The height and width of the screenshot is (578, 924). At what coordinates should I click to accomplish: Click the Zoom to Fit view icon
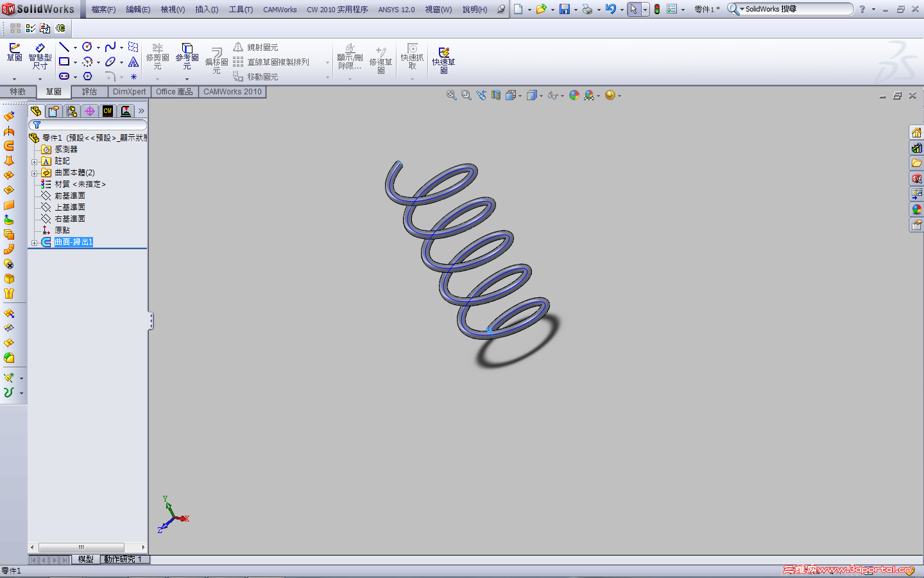(452, 95)
